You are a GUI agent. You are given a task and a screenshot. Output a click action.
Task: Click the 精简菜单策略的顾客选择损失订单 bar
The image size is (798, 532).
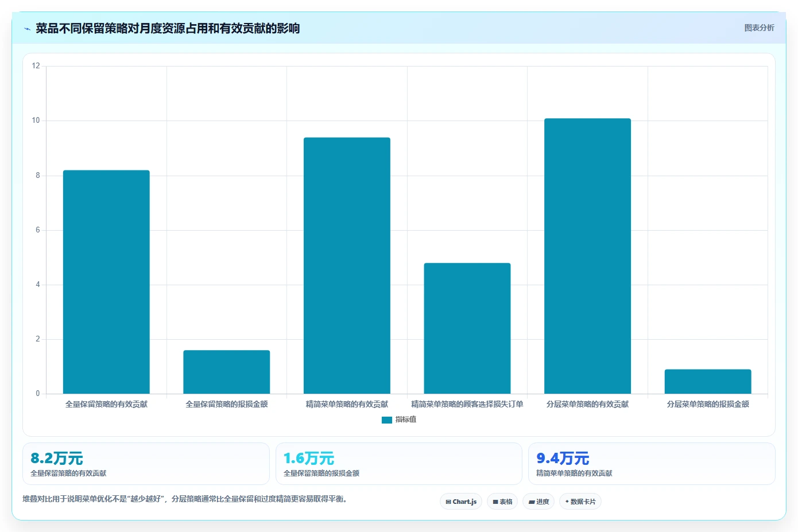click(467, 328)
